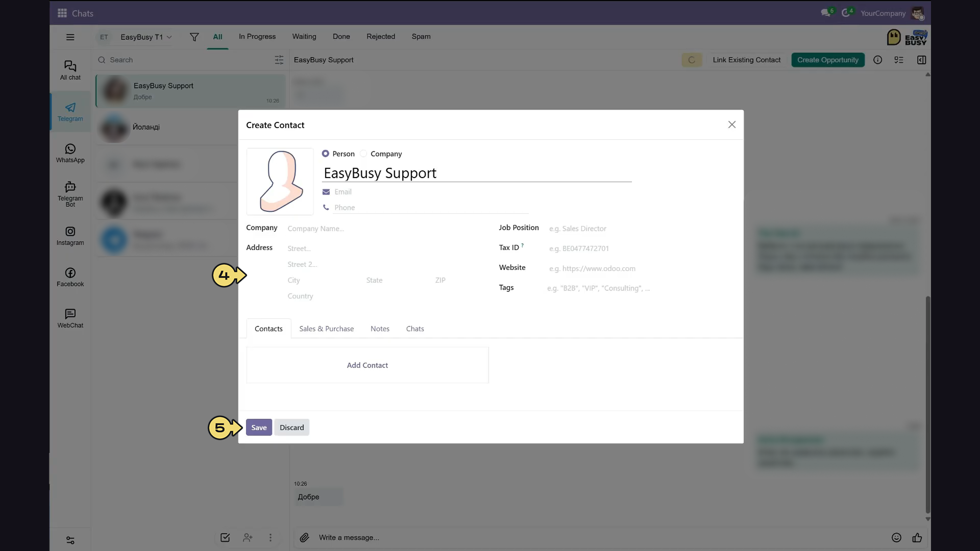The width and height of the screenshot is (980, 551).
Task: Open search filter options sliders icon
Action: 279,60
